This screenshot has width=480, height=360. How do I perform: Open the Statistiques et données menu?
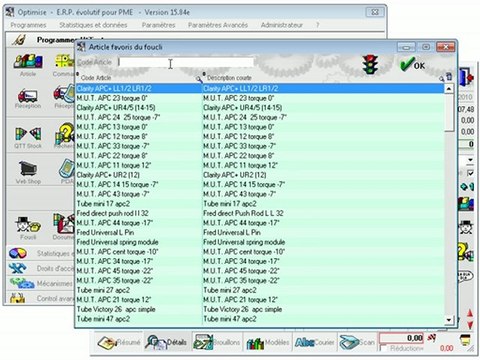pyautogui.click(x=93, y=25)
